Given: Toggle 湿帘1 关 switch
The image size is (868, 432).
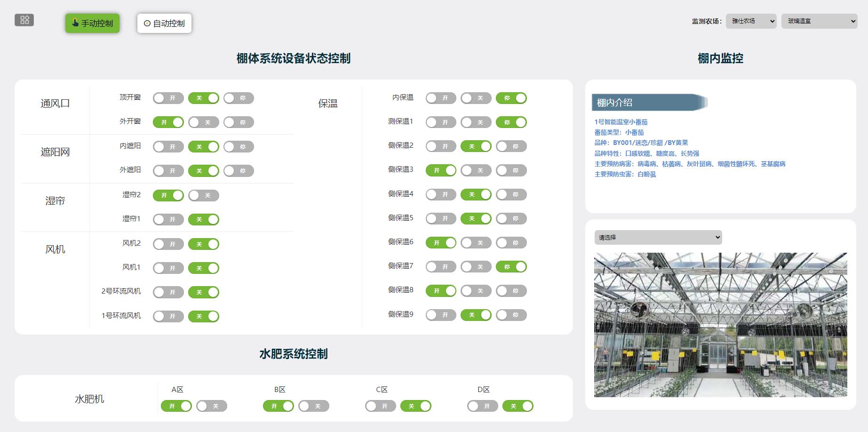Looking at the screenshot, I should tap(203, 219).
